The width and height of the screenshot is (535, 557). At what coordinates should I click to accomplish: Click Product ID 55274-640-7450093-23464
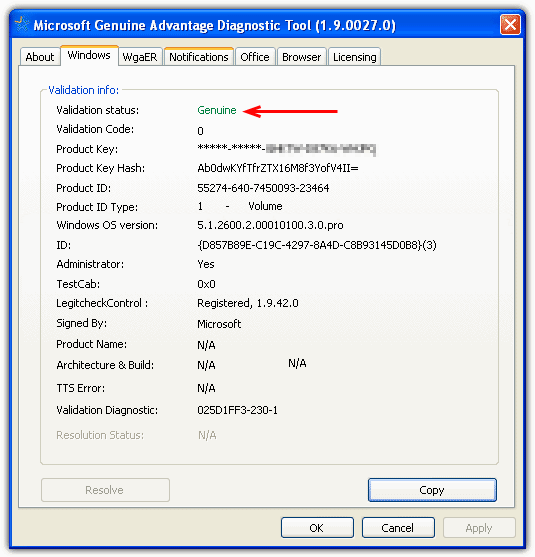[263, 188]
